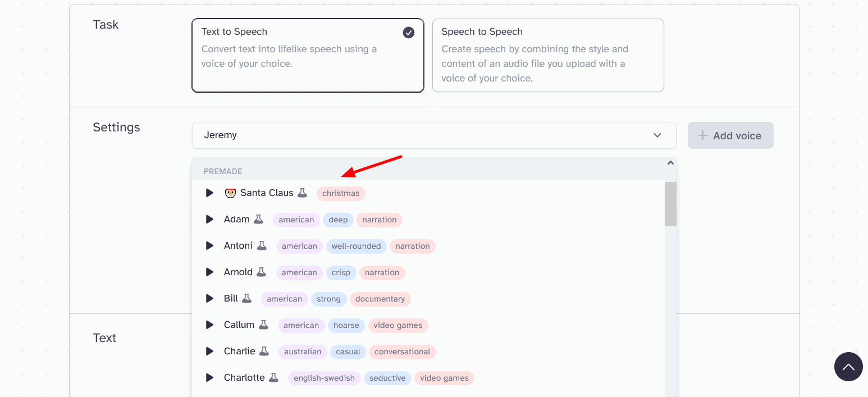Play the Arnold voice preview
868x397 pixels.
coord(209,272)
